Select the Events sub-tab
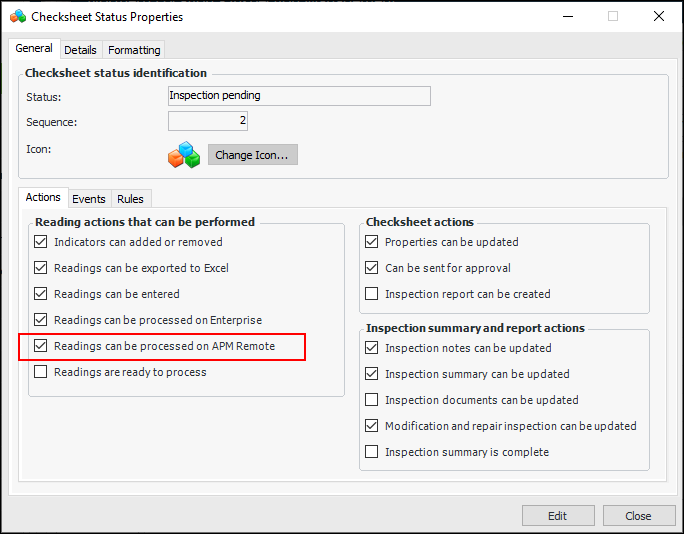 click(89, 199)
